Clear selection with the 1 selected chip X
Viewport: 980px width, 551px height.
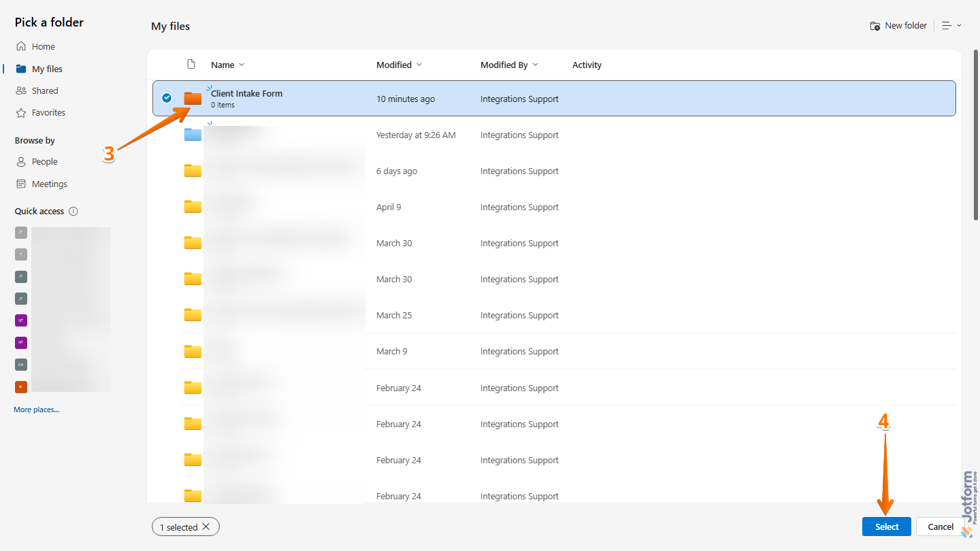pyautogui.click(x=206, y=527)
